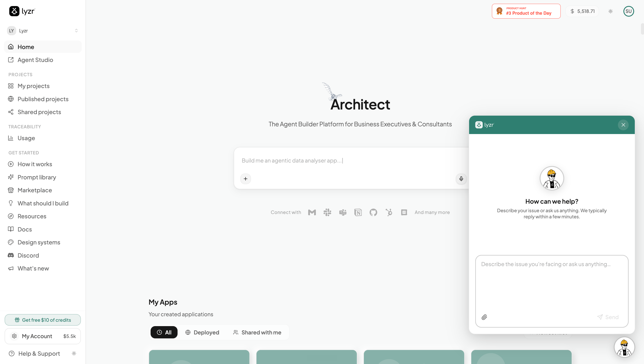Open Published projects
This screenshot has width=644, height=364.
tap(43, 99)
